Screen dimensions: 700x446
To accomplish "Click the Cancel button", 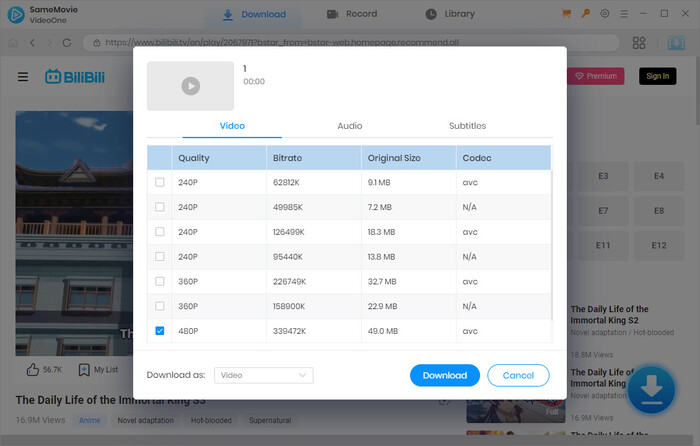I will click(x=518, y=375).
